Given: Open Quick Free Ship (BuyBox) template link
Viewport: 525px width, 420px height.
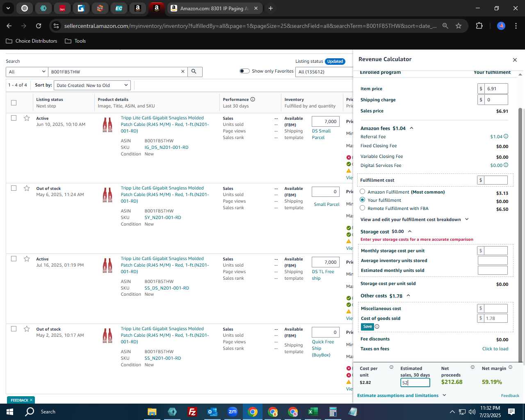Looking at the screenshot, I should (x=323, y=348).
